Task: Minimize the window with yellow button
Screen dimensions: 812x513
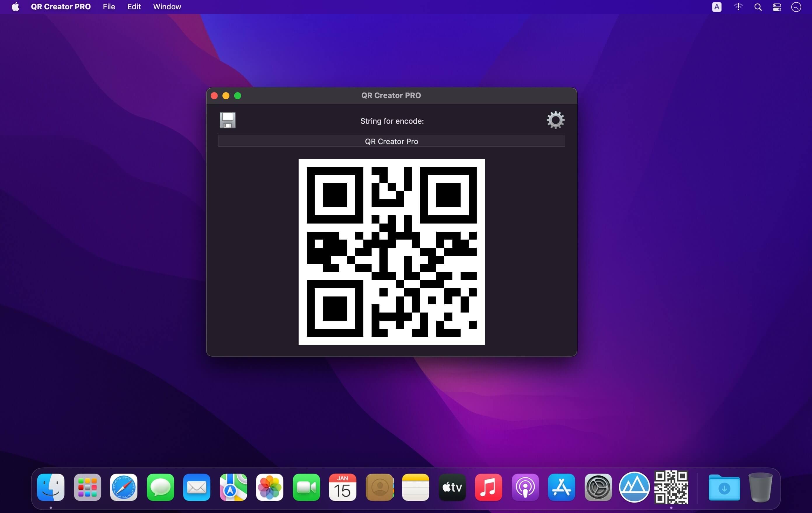Action: 226,96
